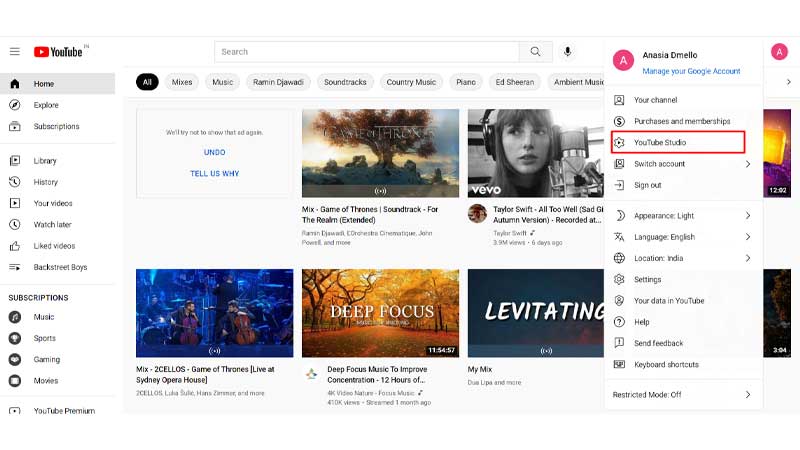Select the Soundtracks filter chip
Screen dimensions: 800x450
[x=345, y=82]
